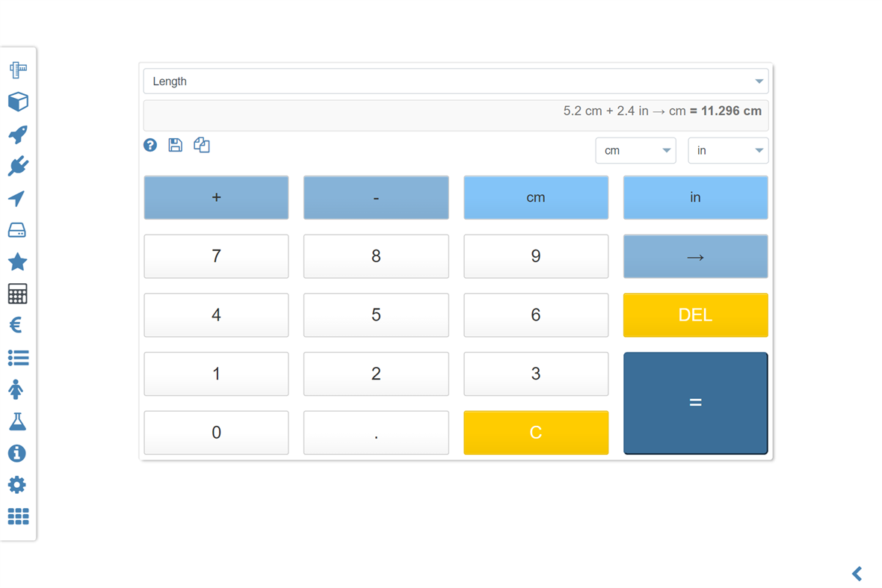Screen dimensions: 882x588
Task: Select the star favorites icon
Action: coord(17,262)
